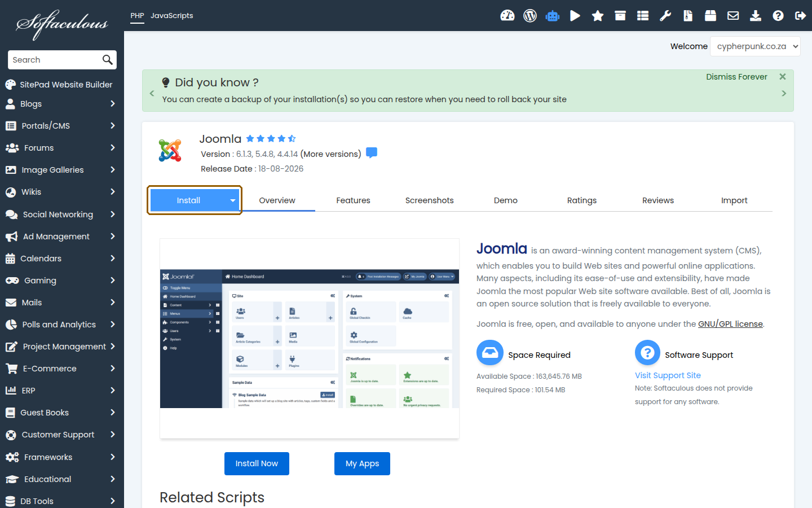This screenshot has width=812, height=508.
Task: Open the help question mark icon
Action: [x=778, y=16]
